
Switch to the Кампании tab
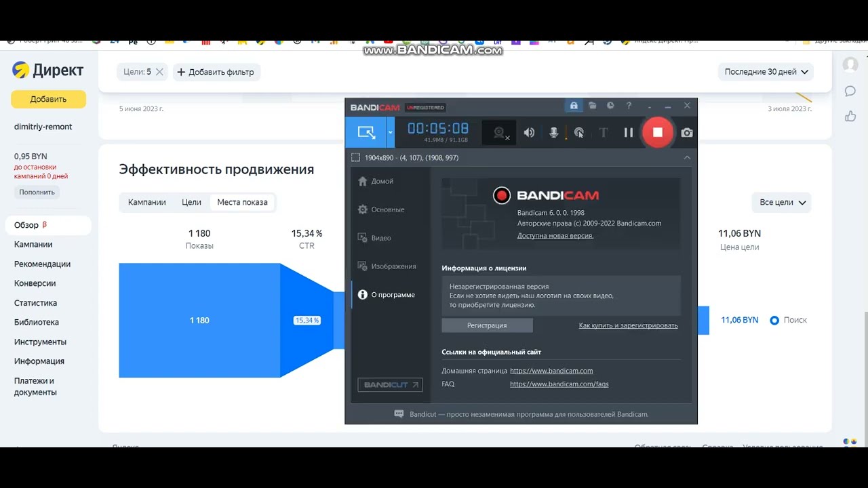(x=147, y=202)
